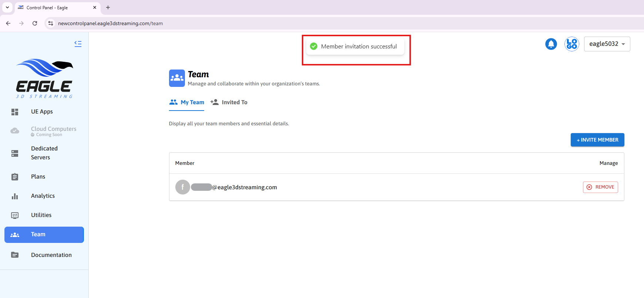Click the member's gray avatar circle
644x298 pixels.
pyautogui.click(x=182, y=187)
